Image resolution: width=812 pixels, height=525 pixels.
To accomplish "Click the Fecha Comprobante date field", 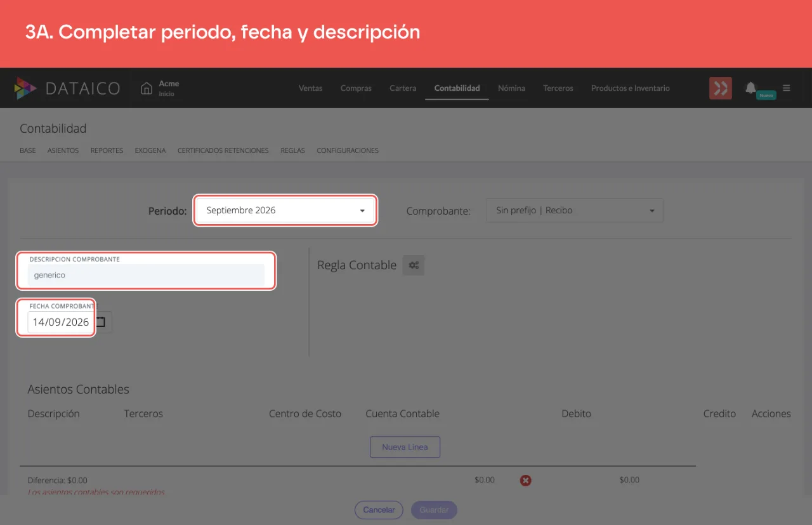I will [60, 322].
